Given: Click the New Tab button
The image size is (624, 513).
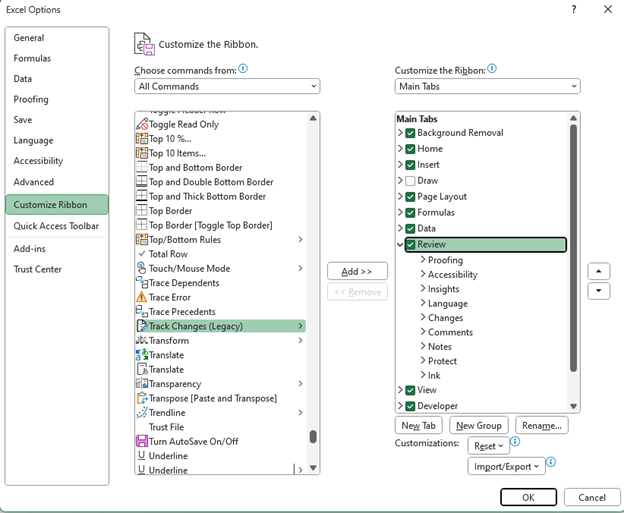Looking at the screenshot, I should (418, 425).
